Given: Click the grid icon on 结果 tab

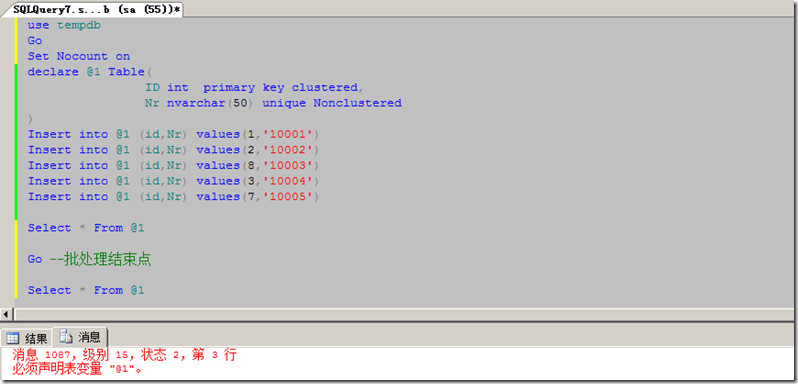Looking at the screenshot, I should click(13, 338).
